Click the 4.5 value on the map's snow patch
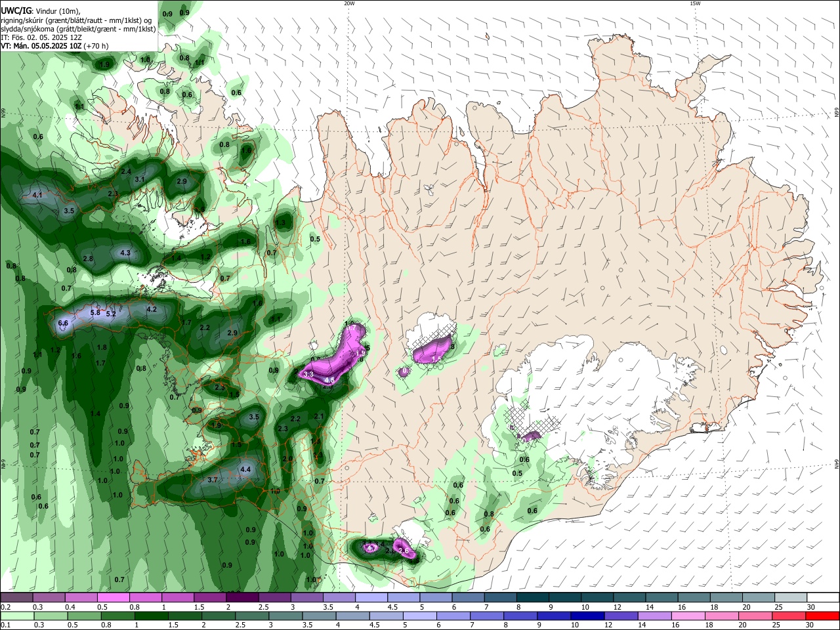Image resolution: width=840 pixels, height=630 pixels. [330, 380]
